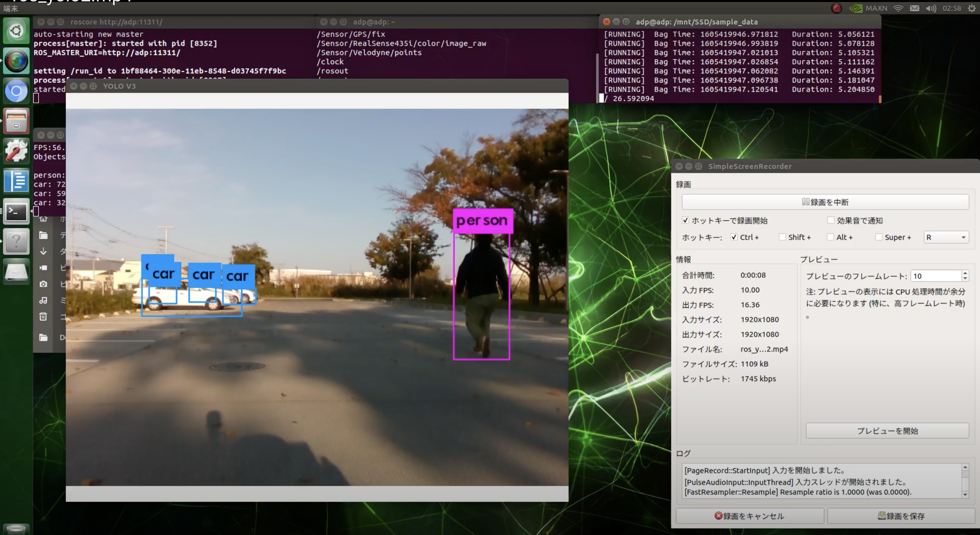Uncheck the Ctrl + hotkey checkbox
Image resolution: width=980 pixels, height=535 pixels.
pos(734,237)
